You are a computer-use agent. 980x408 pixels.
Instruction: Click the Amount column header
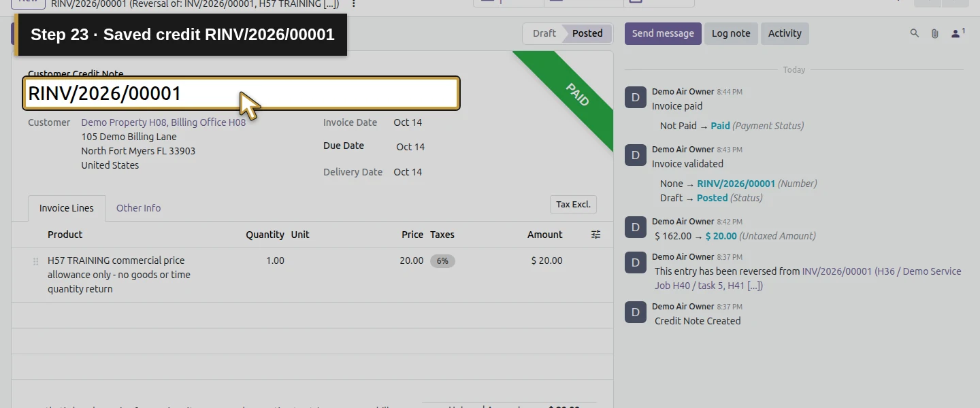click(545, 235)
